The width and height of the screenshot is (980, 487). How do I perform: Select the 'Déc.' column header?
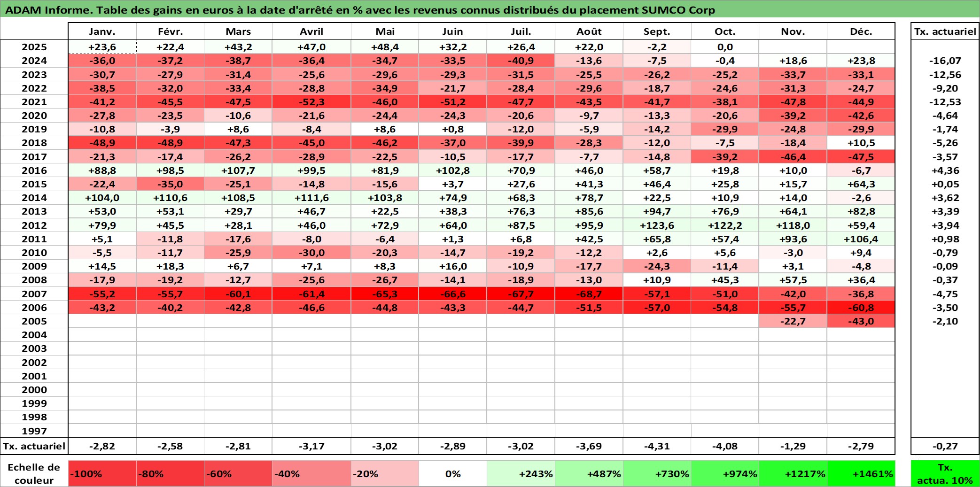861,31
